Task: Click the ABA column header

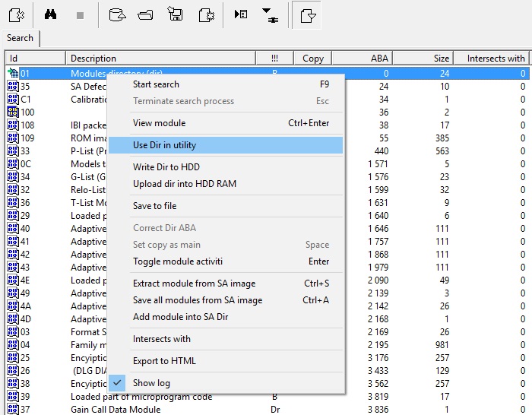Action: coord(362,59)
